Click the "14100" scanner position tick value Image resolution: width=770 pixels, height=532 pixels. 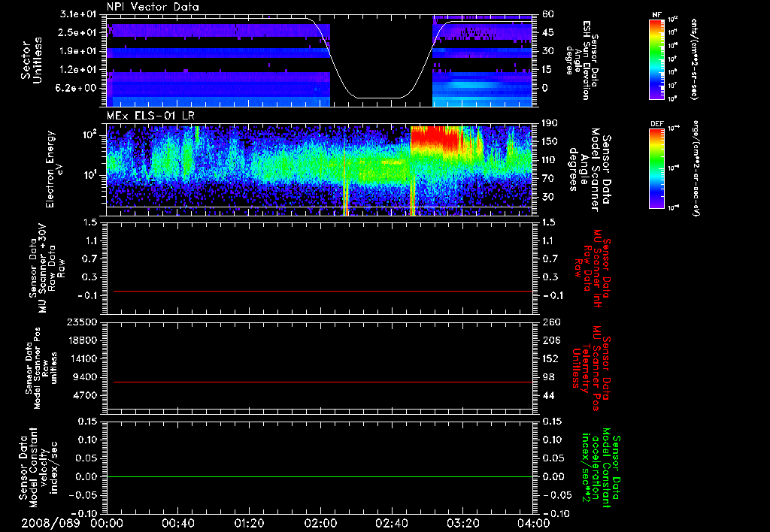coord(81,358)
